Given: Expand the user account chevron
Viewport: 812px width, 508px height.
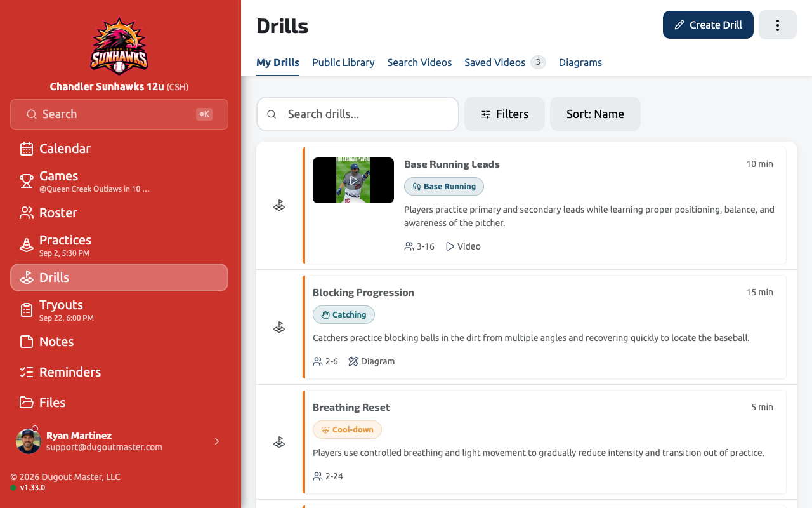Looking at the screenshot, I should tap(217, 441).
